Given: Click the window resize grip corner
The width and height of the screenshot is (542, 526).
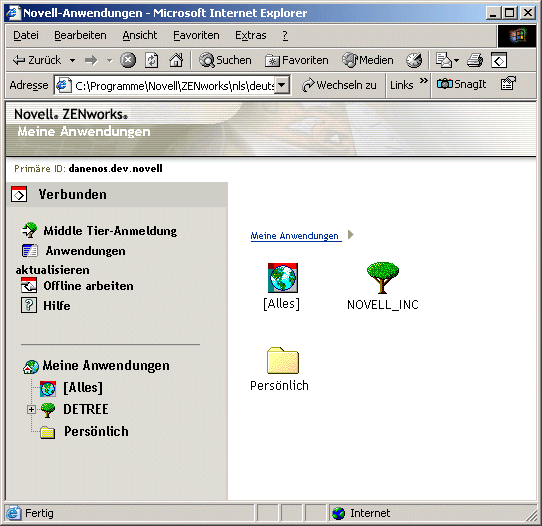Looking at the screenshot, I should coord(532,516).
